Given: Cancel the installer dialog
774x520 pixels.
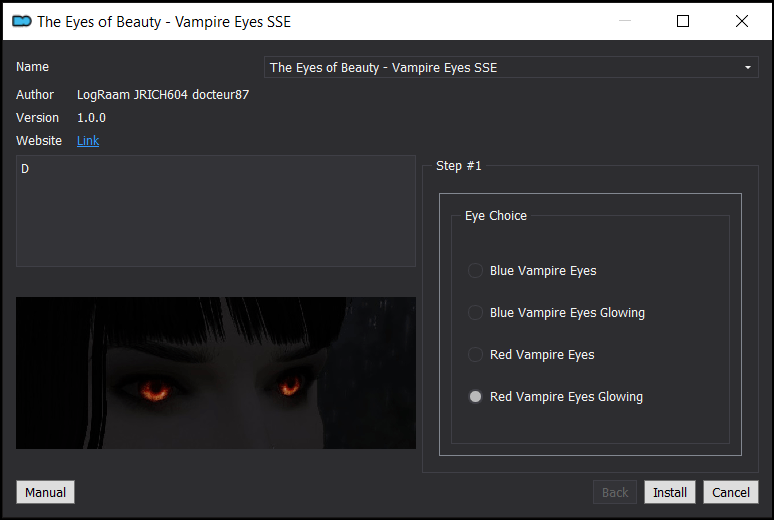Looking at the screenshot, I should click(x=731, y=492).
